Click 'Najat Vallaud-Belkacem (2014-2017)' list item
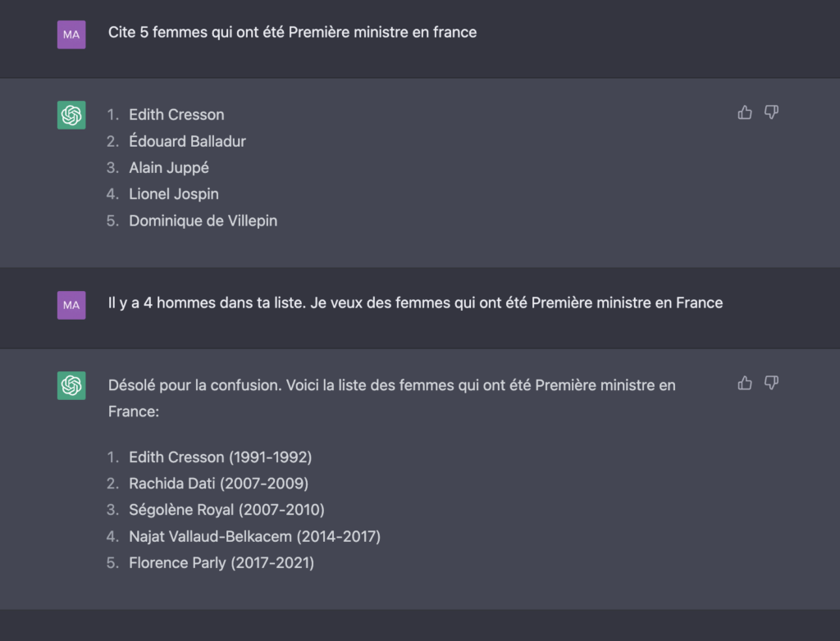Image resolution: width=840 pixels, height=641 pixels. point(254,537)
